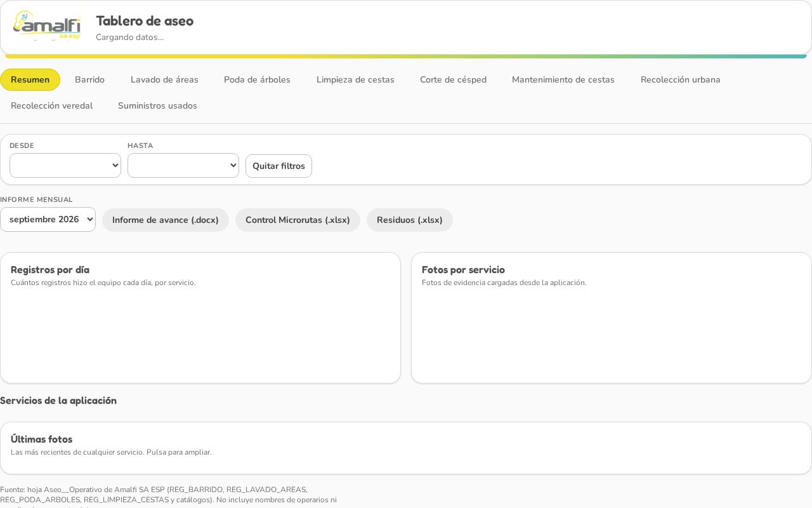
Task: Switch to the Recolección urbana tab
Action: point(680,80)
